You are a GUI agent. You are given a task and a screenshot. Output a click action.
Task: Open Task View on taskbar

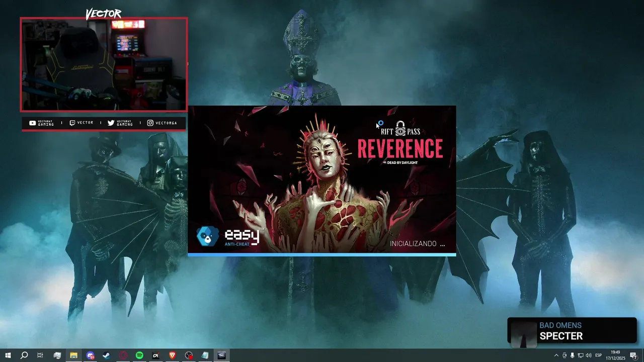(x=40, y=355)
